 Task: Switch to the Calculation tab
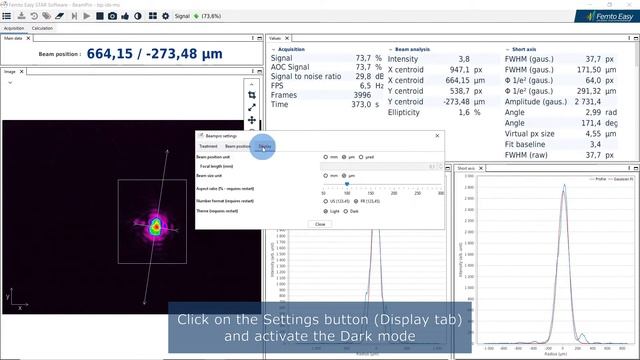point(42,28)
